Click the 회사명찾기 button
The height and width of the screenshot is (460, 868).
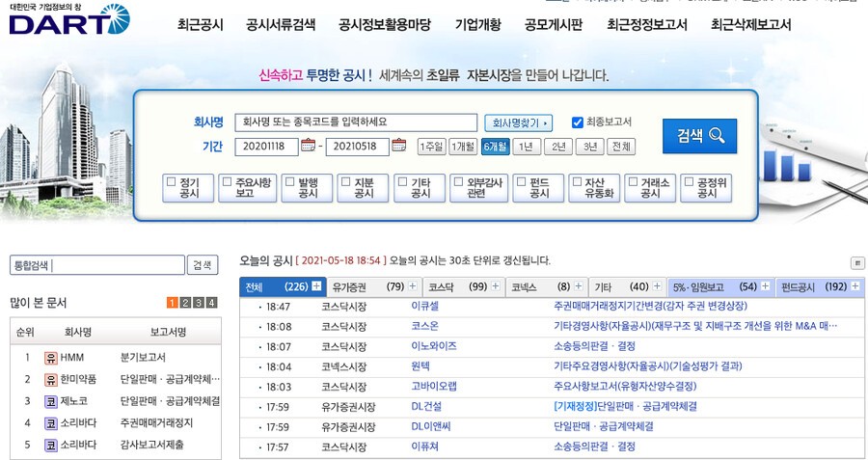(x=518, y=122)
